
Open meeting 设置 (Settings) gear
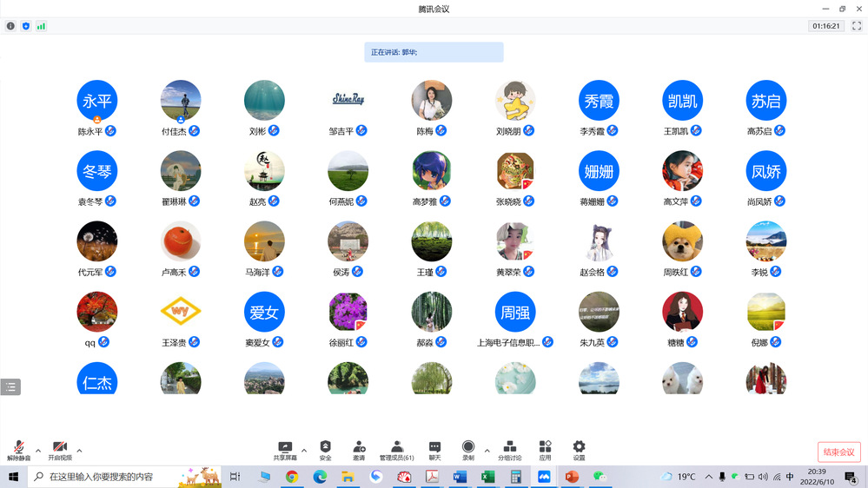click(x=579, y=449)
